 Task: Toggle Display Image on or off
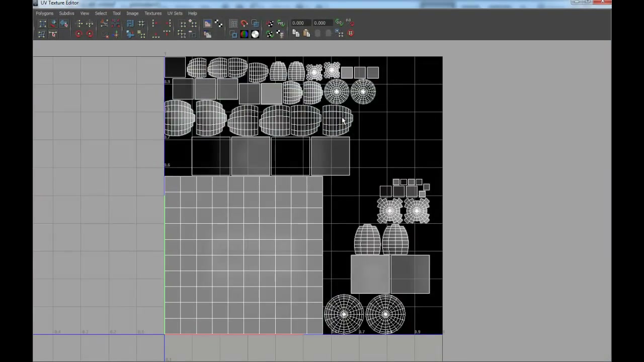coord(207,24)
